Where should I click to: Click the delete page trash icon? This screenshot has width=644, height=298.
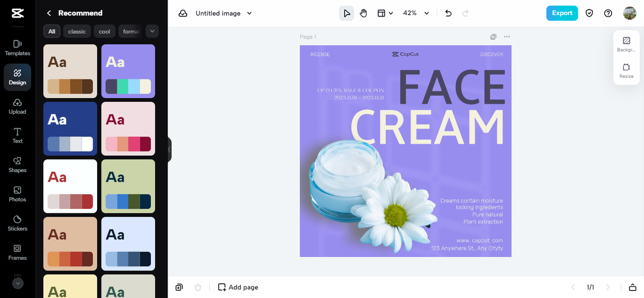(198, 287)
